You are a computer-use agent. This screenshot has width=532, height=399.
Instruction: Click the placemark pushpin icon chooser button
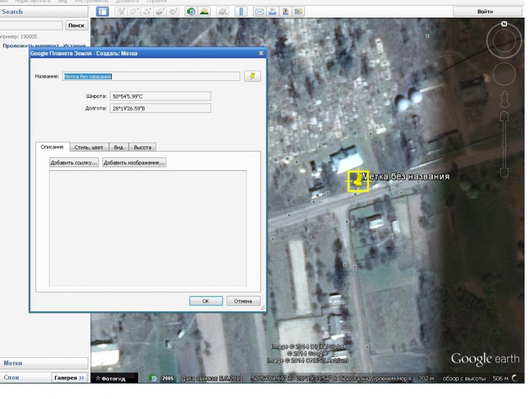252,76
